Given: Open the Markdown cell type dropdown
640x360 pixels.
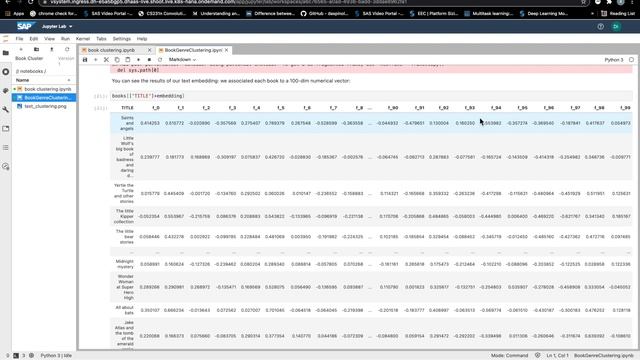Looking at the screenshot, I should (182, 60).
